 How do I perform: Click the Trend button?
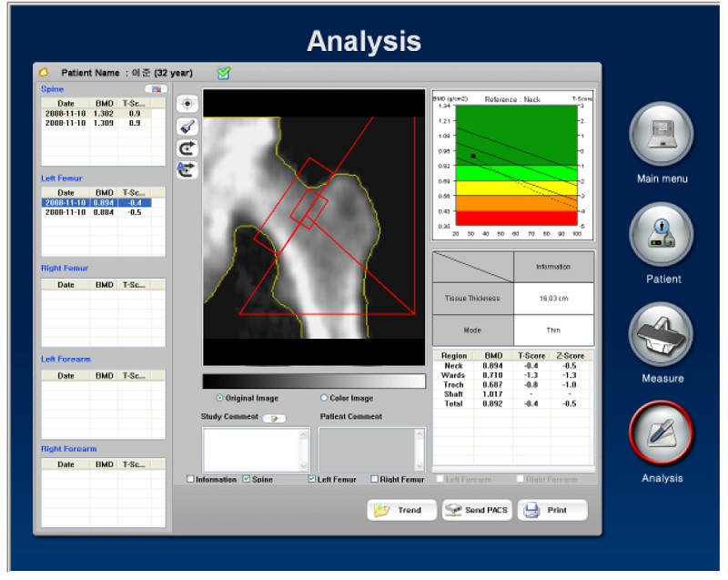[400, 510]
